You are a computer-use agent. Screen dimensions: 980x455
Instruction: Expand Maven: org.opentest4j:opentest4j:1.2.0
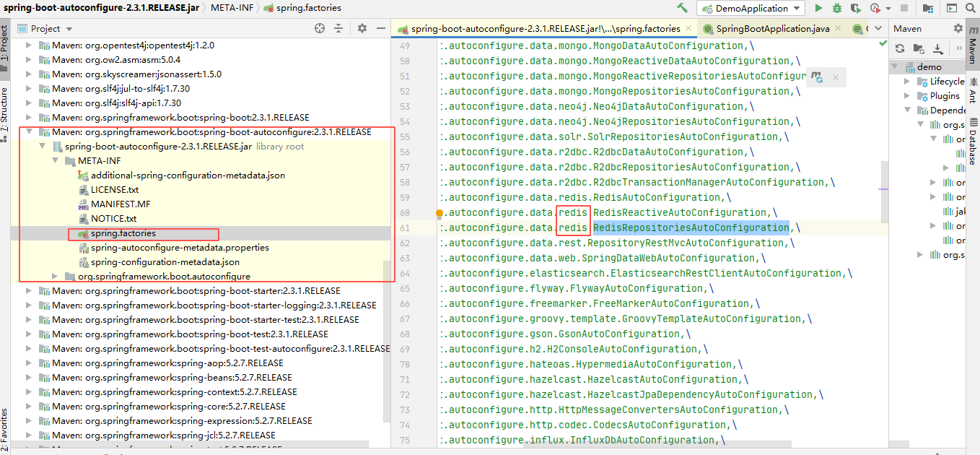[x=30, y=45]
